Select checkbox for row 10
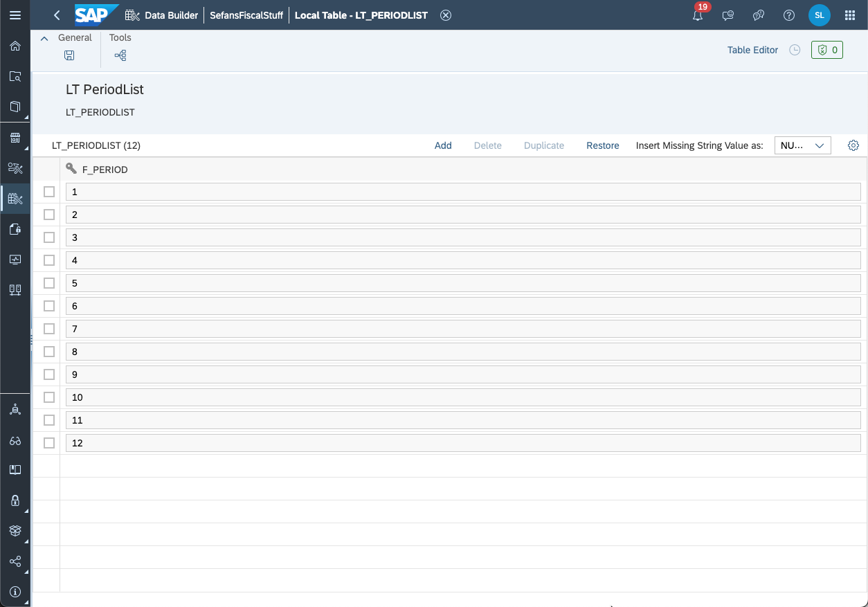Image resolution: width=868 pixels, height=607 pixels. click(x=49, y=397)
